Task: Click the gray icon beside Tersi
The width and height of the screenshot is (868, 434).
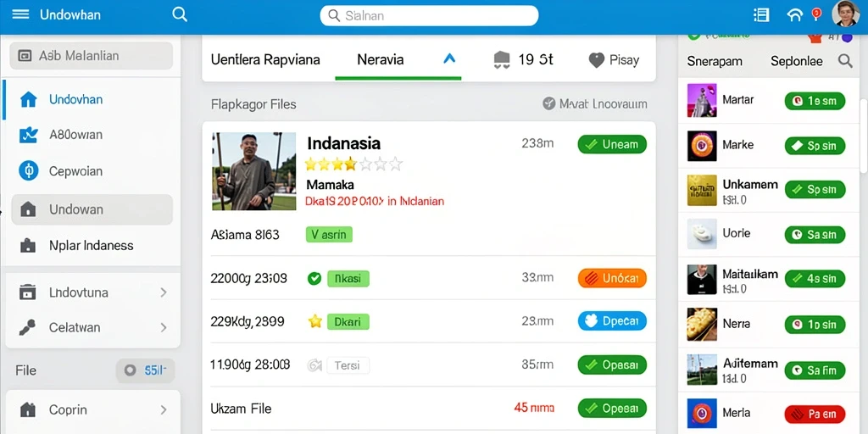Action: pyautogui.click(x=314, y=365)
